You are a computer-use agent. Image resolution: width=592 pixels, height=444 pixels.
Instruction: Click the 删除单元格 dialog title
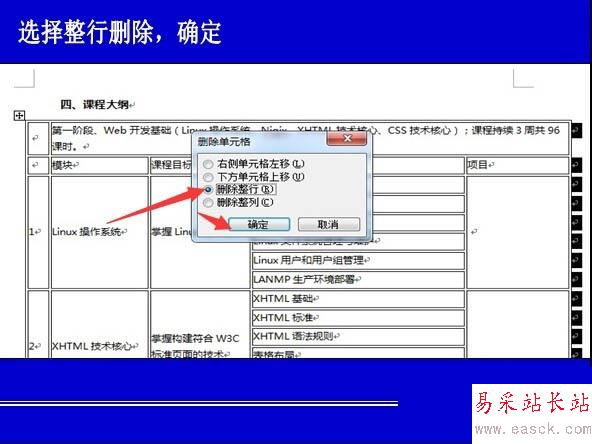pyautogui.click(x=224, y=142)
